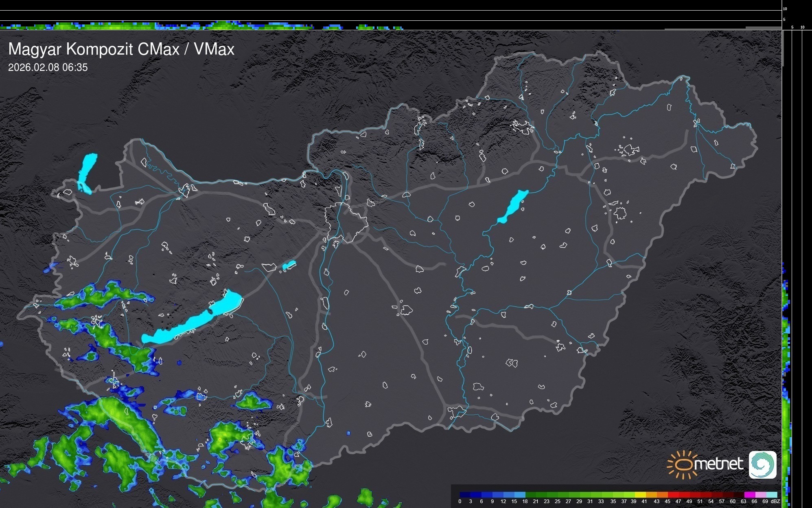Click the magenta 63 dBZ legend swatch
The image size is (812, 508).
coord(749,495)
